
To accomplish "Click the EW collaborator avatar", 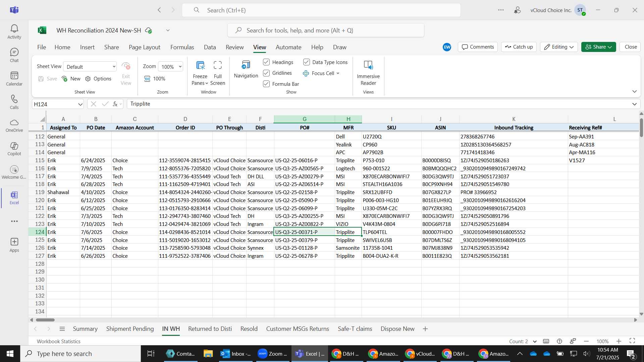I will click(447, 47).
